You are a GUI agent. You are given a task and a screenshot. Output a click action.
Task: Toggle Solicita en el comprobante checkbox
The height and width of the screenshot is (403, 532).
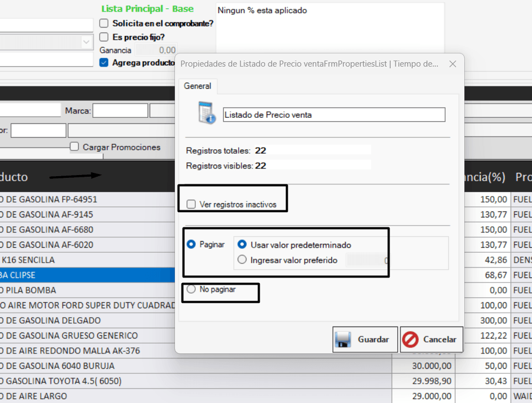(x=103, y=23)
